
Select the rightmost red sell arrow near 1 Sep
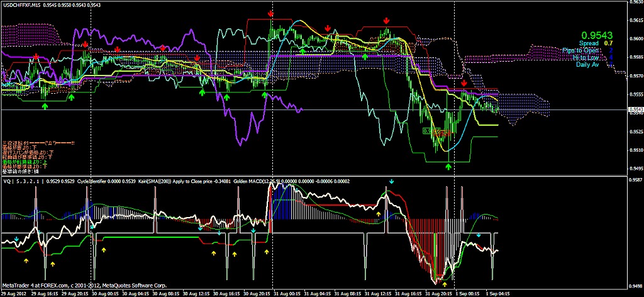coord(464,84)
